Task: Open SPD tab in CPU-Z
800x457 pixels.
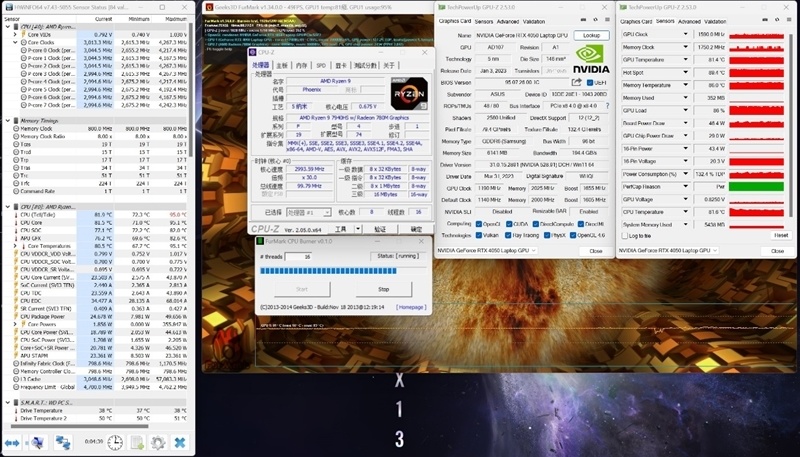Action: [x=321, y=65]
